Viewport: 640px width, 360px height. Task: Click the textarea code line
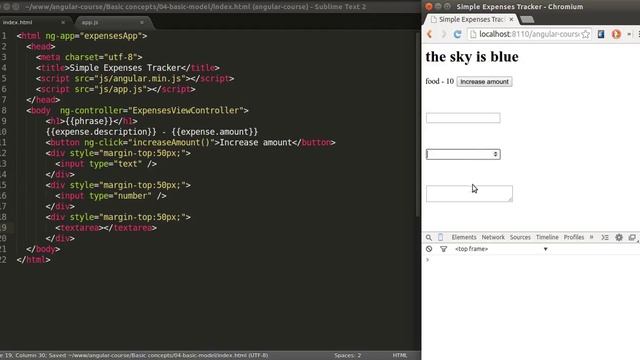(106, 227)
